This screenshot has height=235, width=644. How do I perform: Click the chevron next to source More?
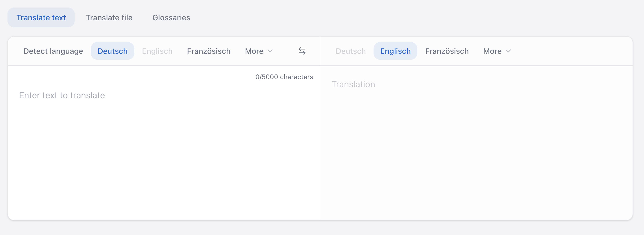coord(270,51)
